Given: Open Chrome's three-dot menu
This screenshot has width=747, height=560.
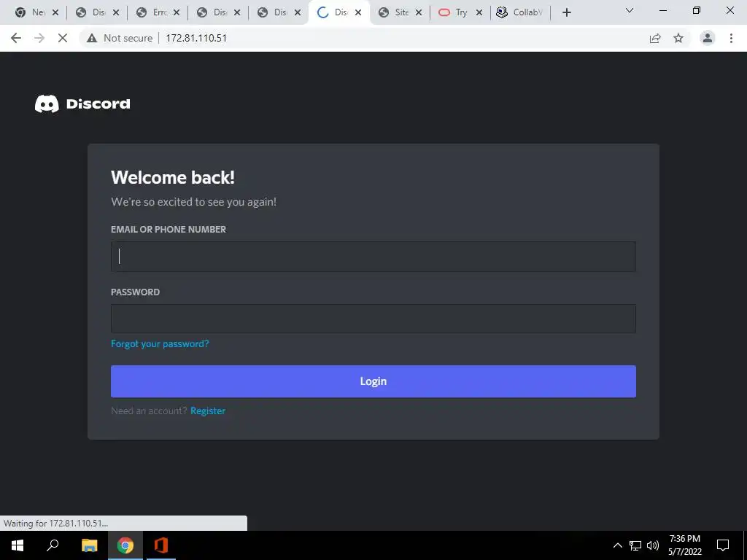Looking at the screenshot, I should click(x=731, y=38).
